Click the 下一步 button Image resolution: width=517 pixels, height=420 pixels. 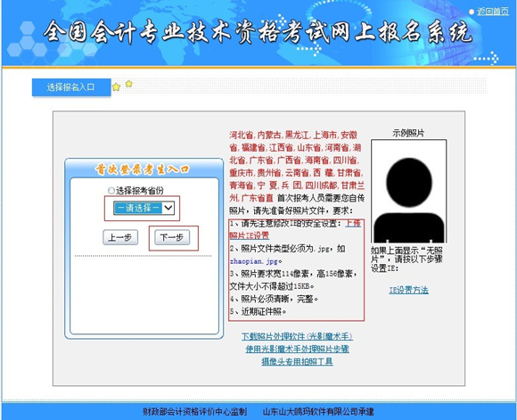click(x=172, y=237)
